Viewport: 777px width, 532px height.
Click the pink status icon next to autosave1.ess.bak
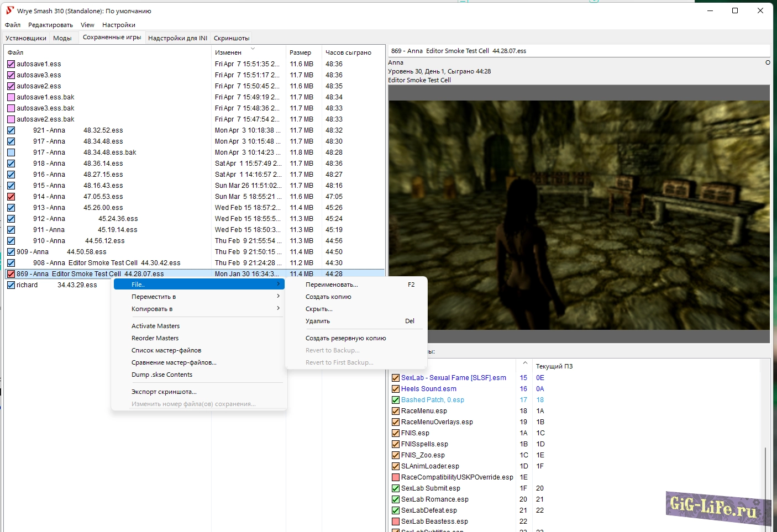point(11,97)
